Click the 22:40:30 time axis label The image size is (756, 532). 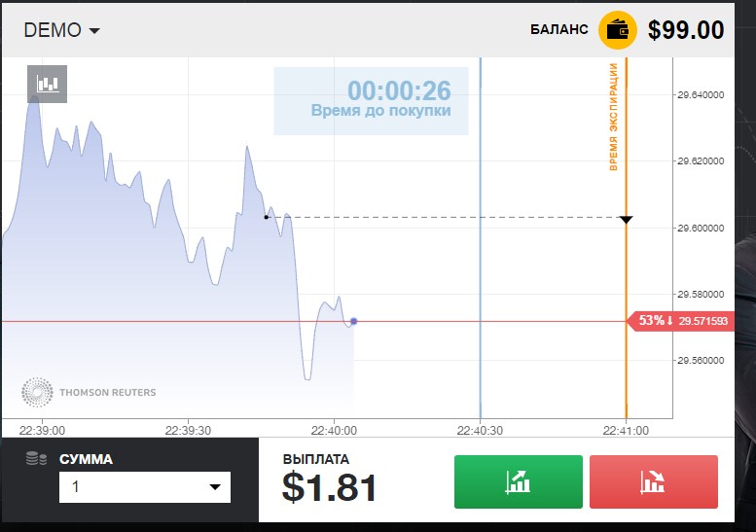[481, 429]
